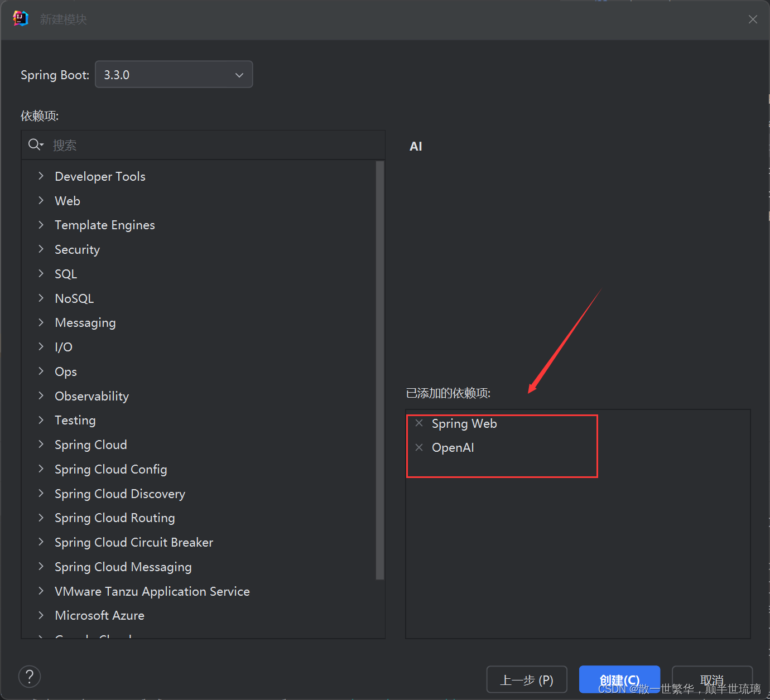Expand the Template Engines category
Viewport: 770px width, 700px height.
click(41, 225)
